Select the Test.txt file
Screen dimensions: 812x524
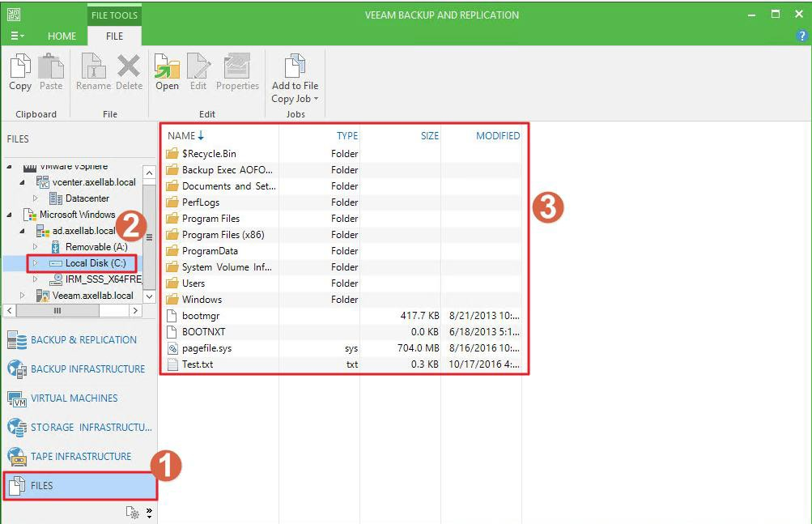[x=198, y=364]
